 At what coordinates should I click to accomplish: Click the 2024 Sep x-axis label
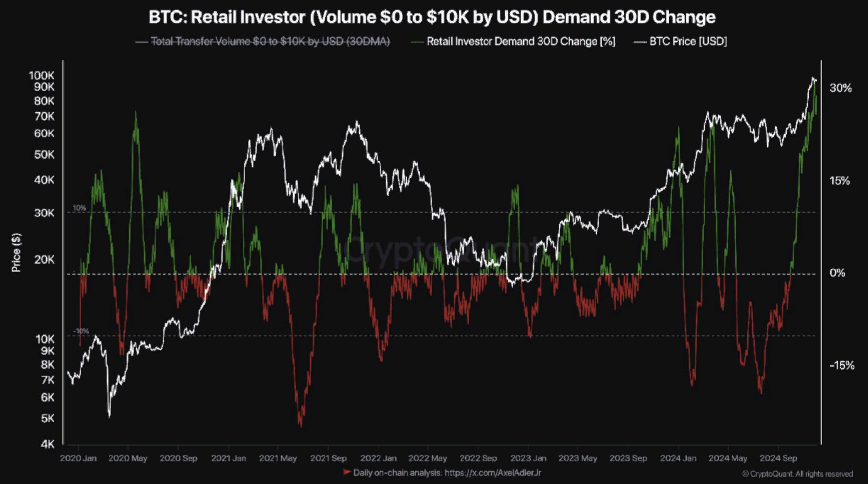[778, 458]
